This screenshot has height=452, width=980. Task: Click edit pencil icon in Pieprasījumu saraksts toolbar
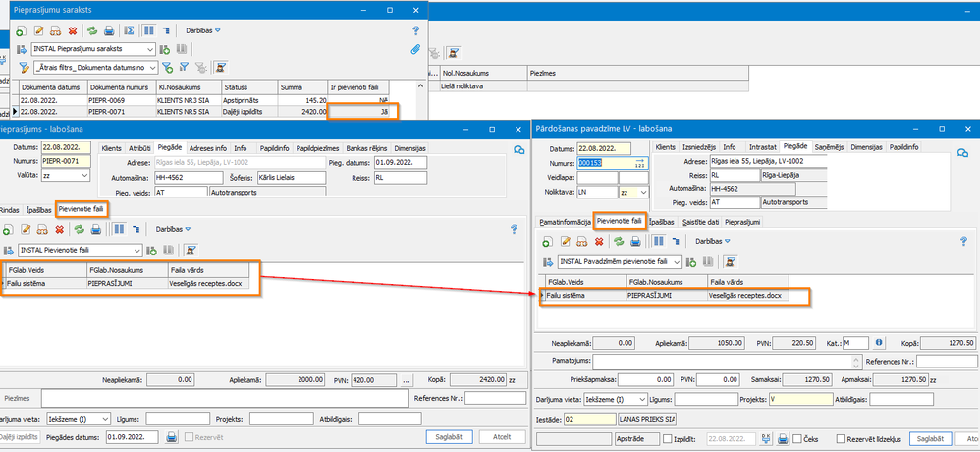[x=38, y=30]
